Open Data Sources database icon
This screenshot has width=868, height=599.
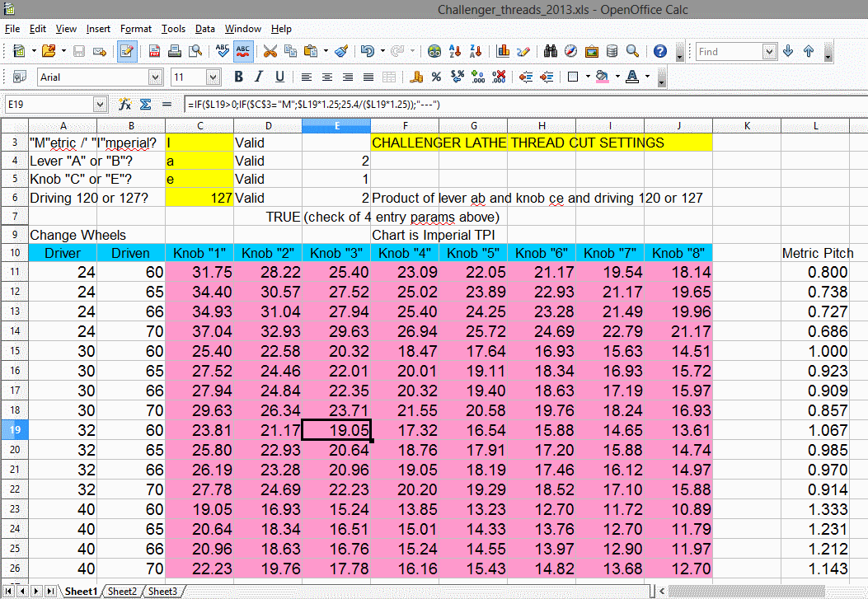pyautogui.click(x=612, y=51)
